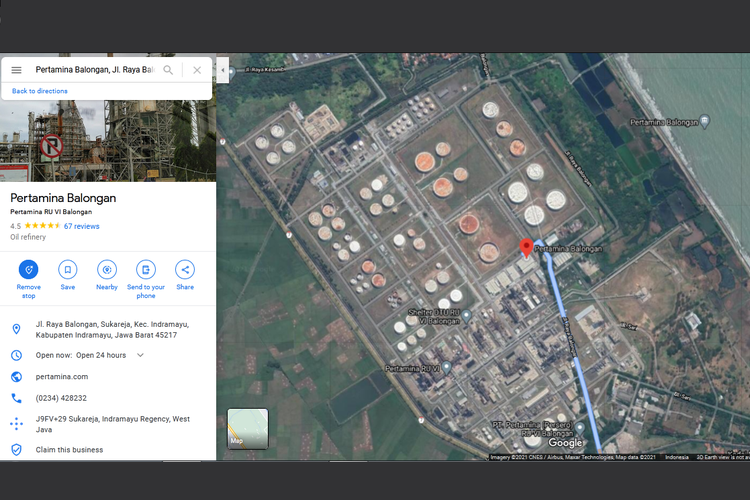This screenshot has width=750, height=500.
Task: Click the website globe icon
Action: click(x=16, y=377)
